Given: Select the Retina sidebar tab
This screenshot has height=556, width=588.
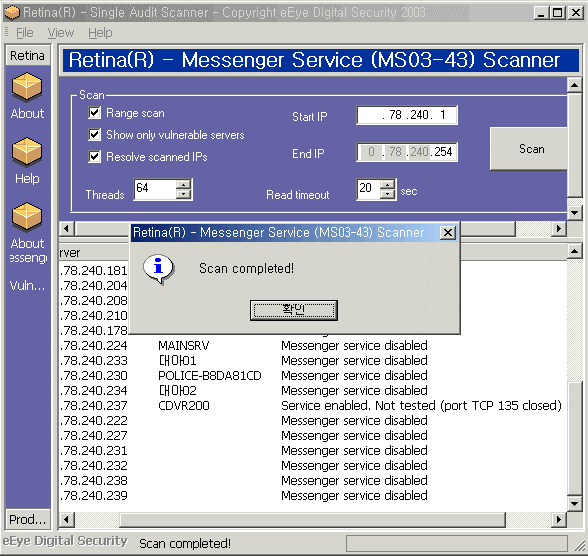Looking at the screenshot, I should coord(27,55).
